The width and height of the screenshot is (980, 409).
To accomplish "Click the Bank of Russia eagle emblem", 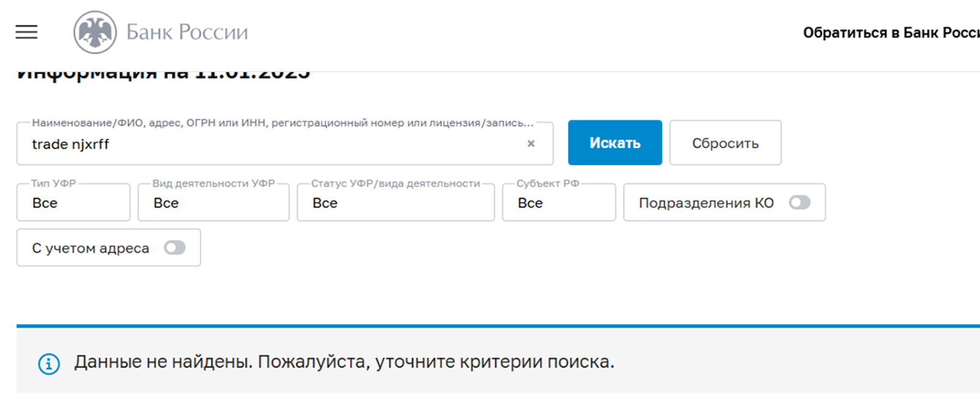I will pyautogui.click(x=95, y=32).
